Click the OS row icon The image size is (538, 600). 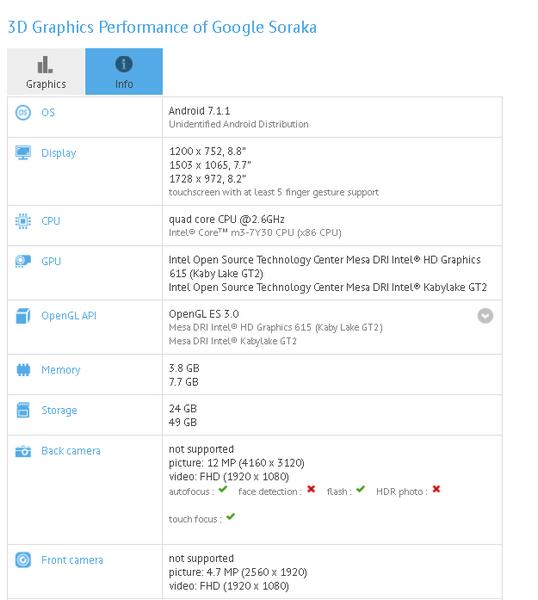[x=23, y=112]
